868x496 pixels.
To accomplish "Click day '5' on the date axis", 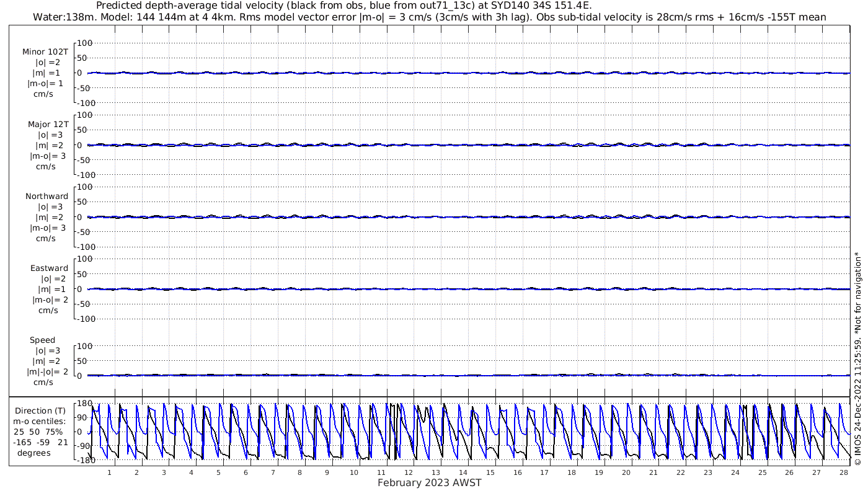I will pyautogui.click(x=218, y=472).
